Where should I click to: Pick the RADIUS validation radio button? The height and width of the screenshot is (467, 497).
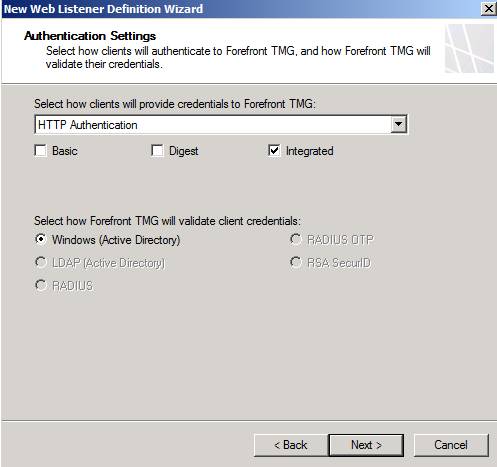point(41,285)
